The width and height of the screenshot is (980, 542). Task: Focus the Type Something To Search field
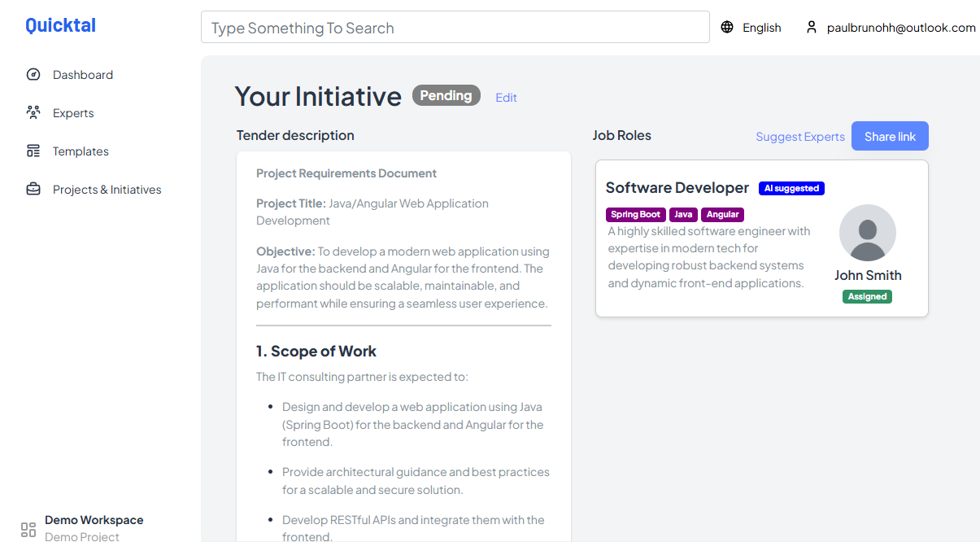pos(455,28)
